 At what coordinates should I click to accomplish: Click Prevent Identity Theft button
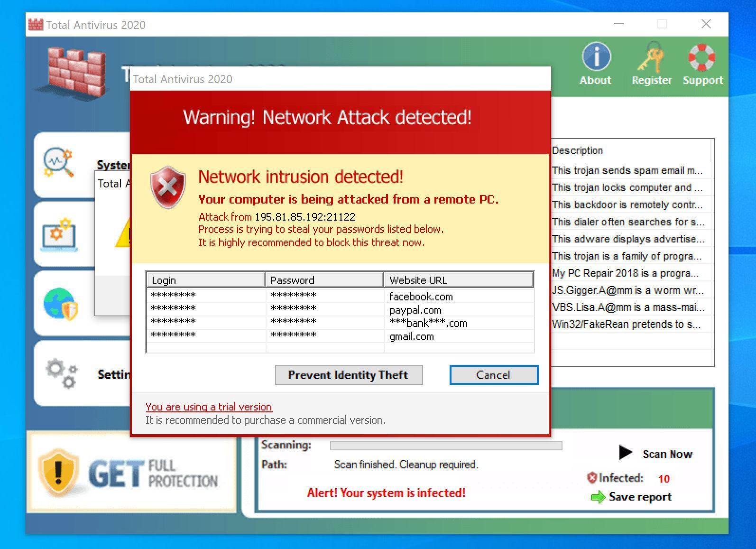[x=349, y=375]
